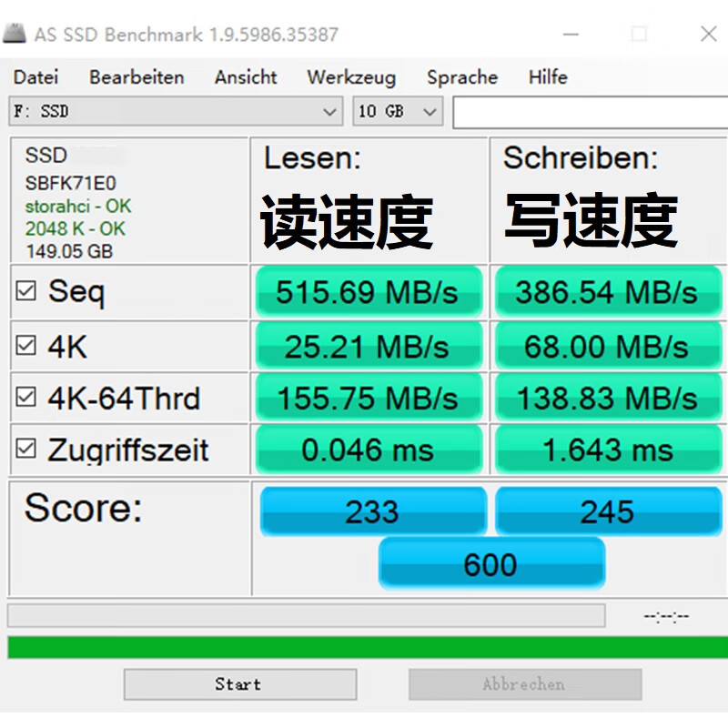This screenshot has height=728, width=728.
Task: Expand the 10 GB test size dropdown
Action: pos(398,112)
